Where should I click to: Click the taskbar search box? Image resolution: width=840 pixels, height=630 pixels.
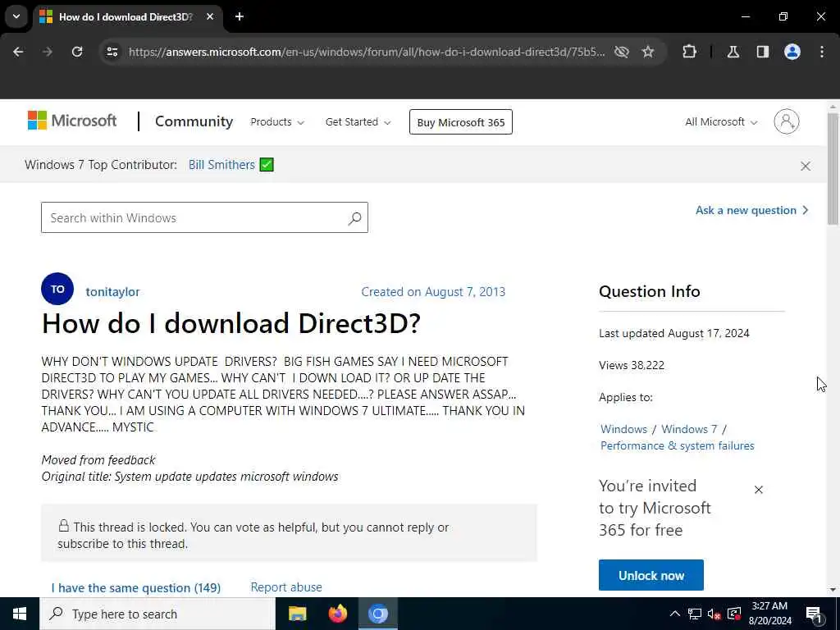point(157,614)
